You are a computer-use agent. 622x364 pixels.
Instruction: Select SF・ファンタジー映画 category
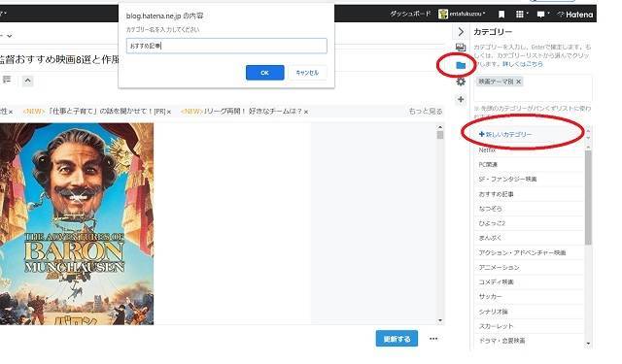[530, 179]
